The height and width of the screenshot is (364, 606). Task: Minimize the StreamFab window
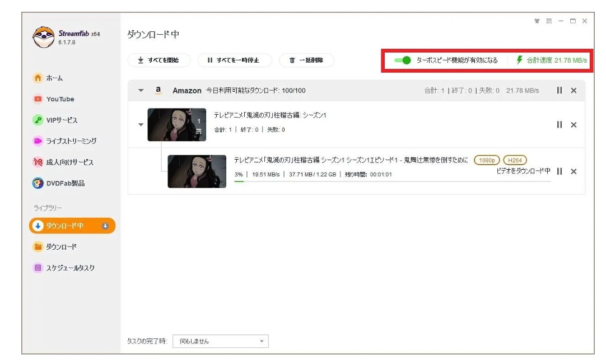[561, 21]
